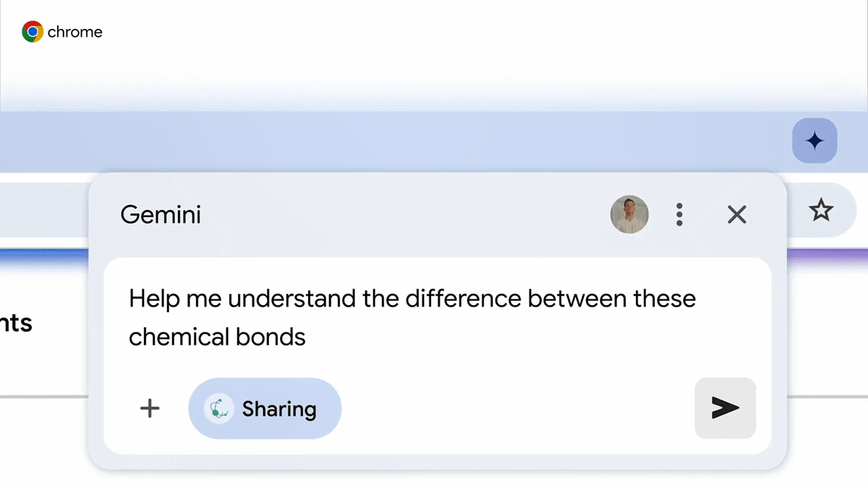Click the chrome wordmark text
The height and width of the screenshot is (488, 868).
pos(75,32)
